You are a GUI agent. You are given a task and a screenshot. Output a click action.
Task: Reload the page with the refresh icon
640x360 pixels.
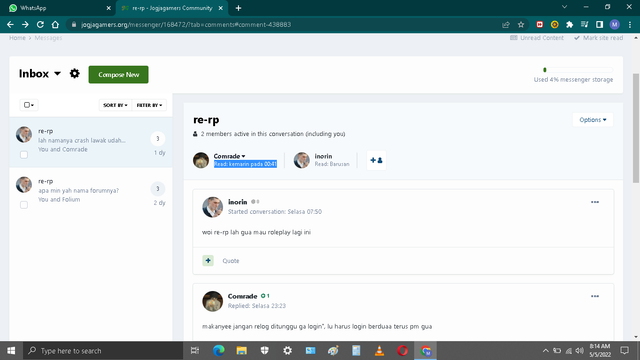[x=40, y=24]
